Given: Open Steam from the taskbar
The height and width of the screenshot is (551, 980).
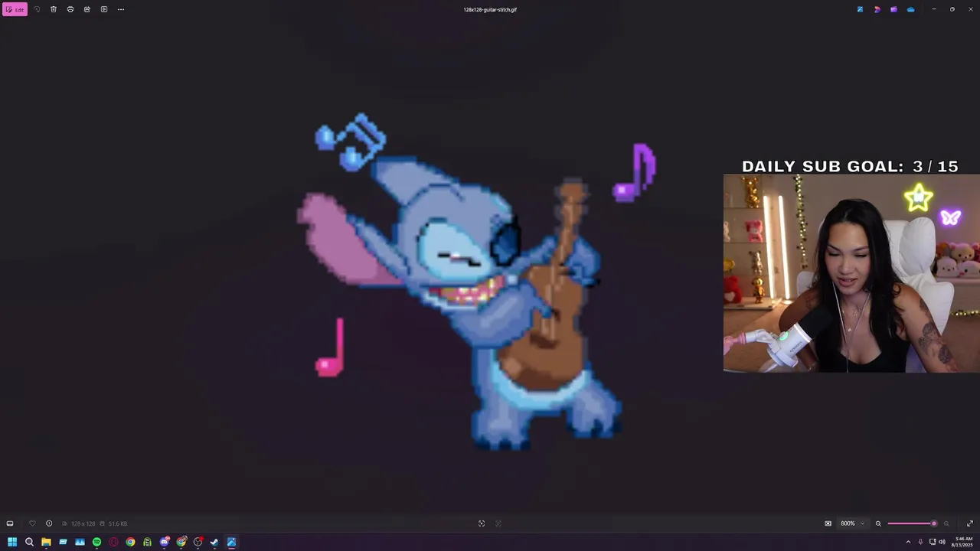Looking at the screenshot, I should coord(214,542).
